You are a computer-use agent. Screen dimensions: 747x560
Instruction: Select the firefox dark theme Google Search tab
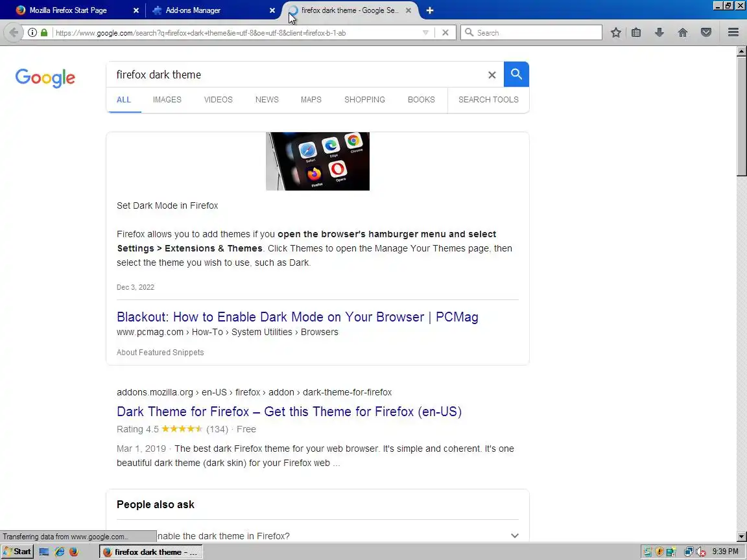pyautogui.click(x=350, y=10)
